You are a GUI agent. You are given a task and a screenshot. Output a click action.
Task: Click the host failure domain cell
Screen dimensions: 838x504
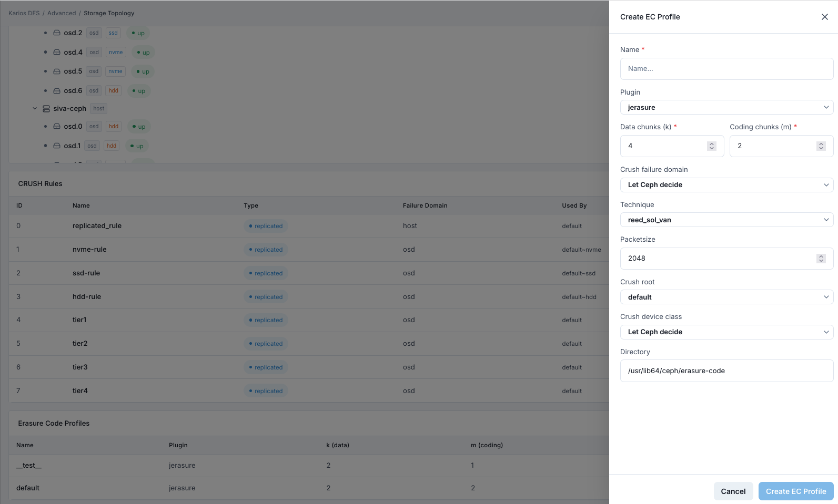coord(410,226)
